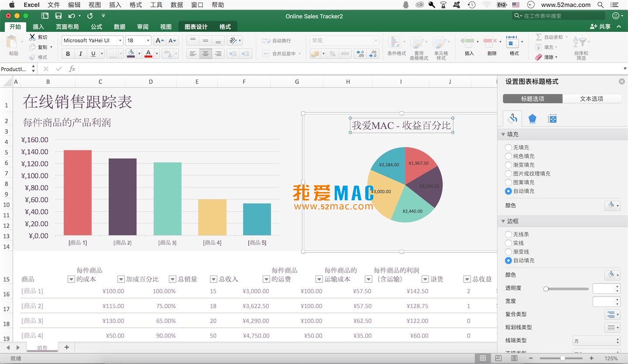Collapse the Border (边框) section
Viewport: 628px width, 364px height.
point(503,221)
